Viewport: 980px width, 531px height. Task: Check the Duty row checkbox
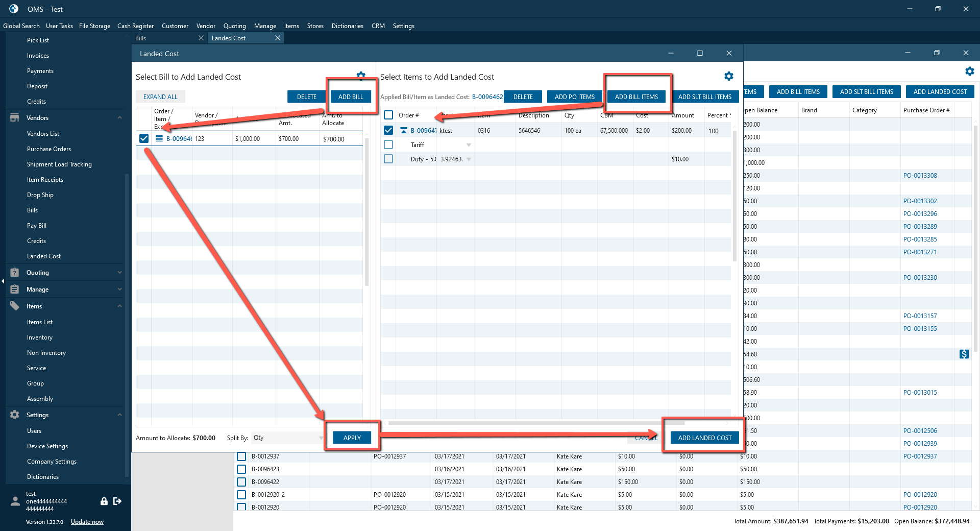(x=388, y=159)
